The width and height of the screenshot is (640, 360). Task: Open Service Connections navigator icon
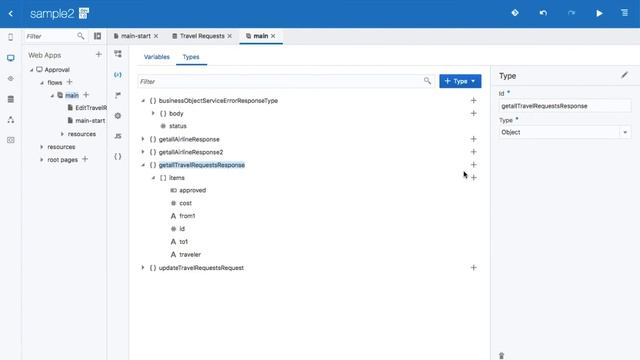pos(11,78)
